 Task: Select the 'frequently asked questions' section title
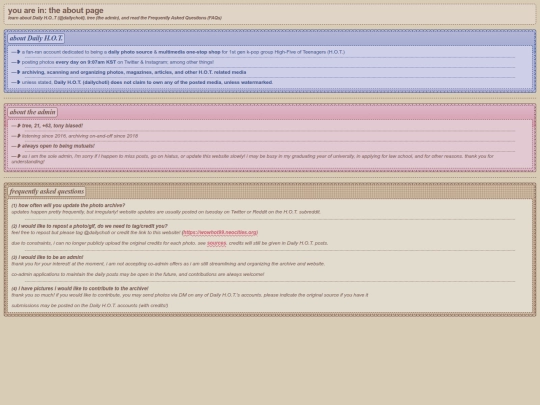coord(47,191)
